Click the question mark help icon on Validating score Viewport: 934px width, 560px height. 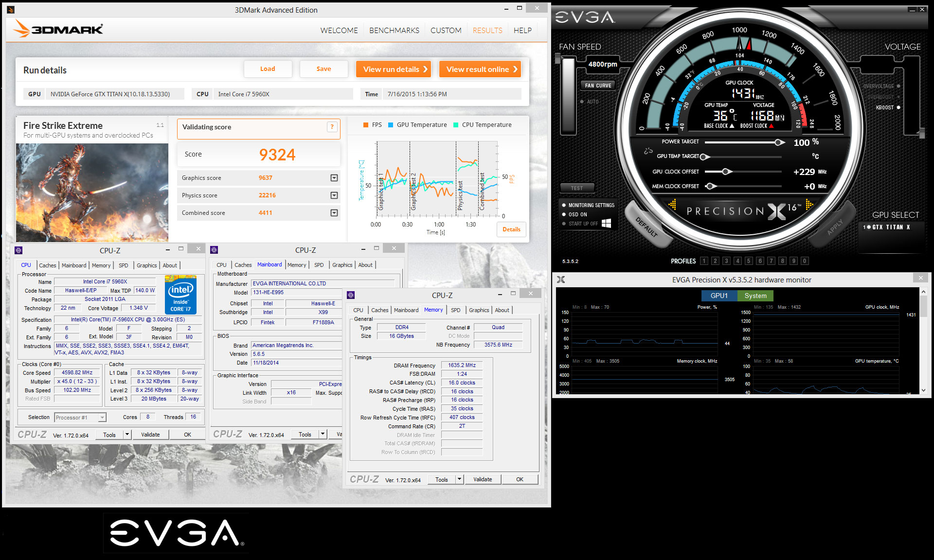[332, 127]
